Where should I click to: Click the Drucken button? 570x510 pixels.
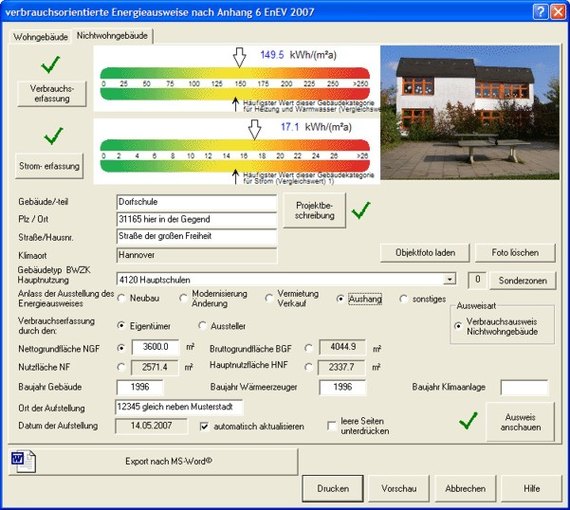pos(333,489)
